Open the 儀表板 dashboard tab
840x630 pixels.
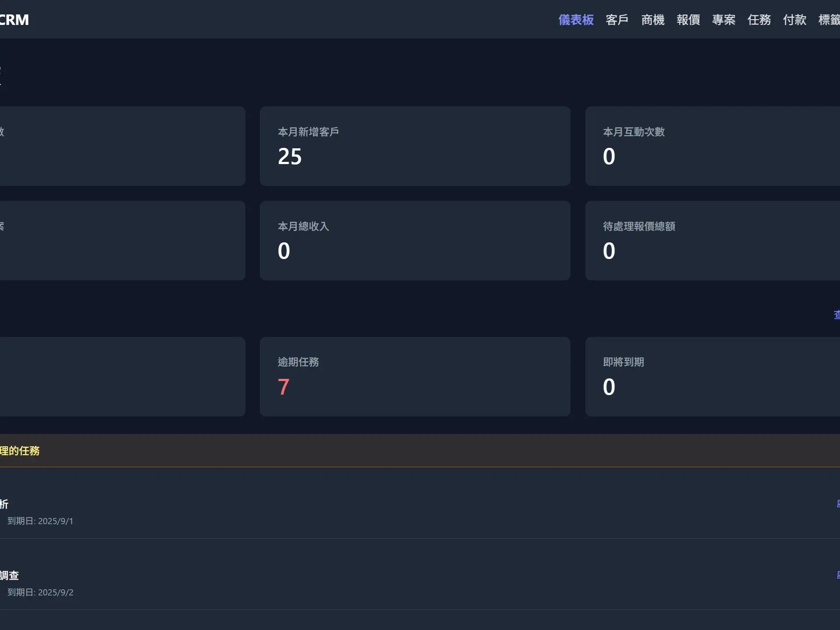[576, 20]
